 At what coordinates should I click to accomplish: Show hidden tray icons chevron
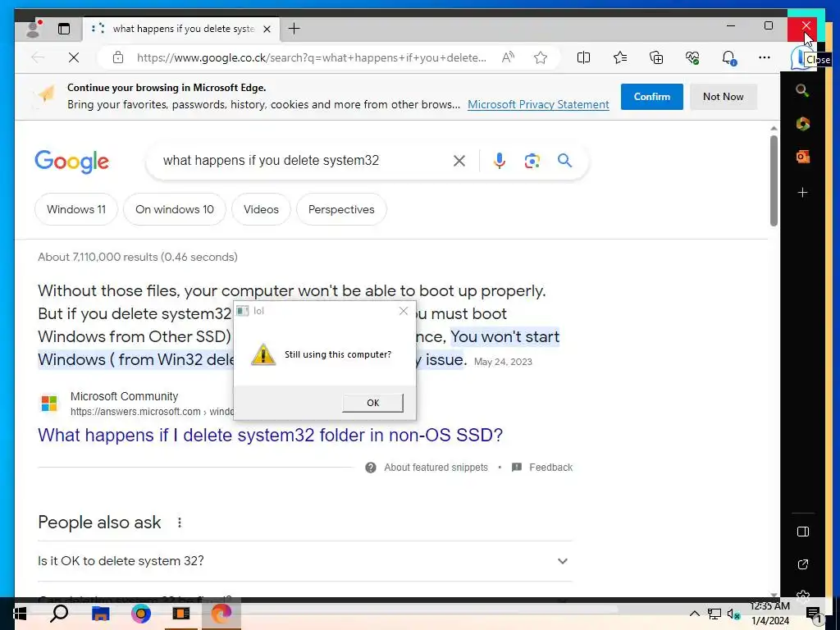[x=694, y=614]
